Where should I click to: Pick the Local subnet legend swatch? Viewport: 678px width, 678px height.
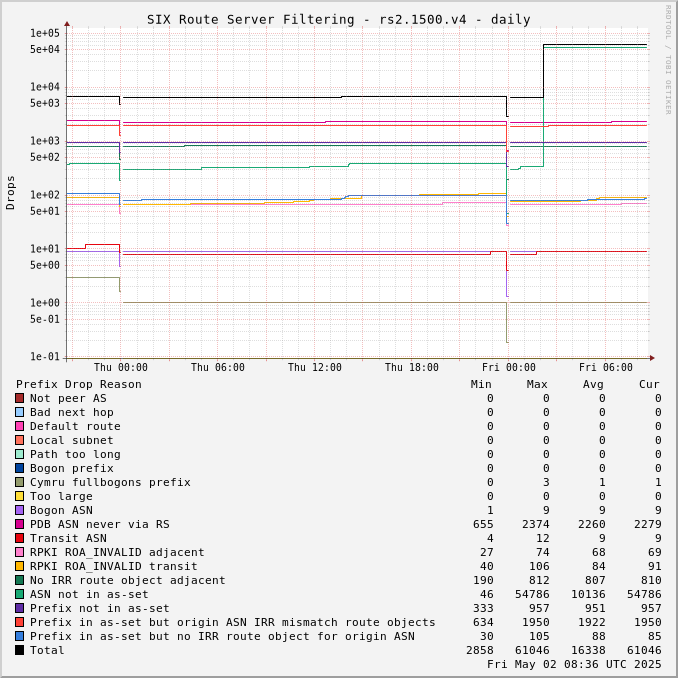[x=19, y=440]
